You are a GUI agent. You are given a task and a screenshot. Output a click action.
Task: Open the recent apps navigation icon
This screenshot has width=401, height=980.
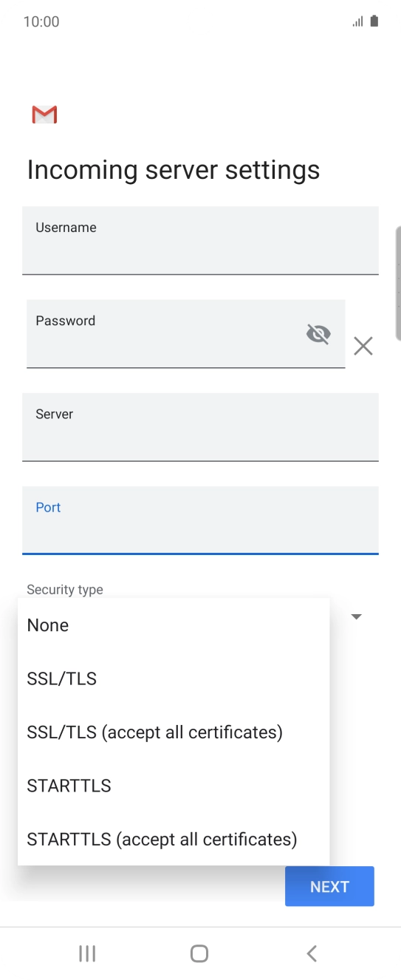pyautogui.click(x=87, y=953)
